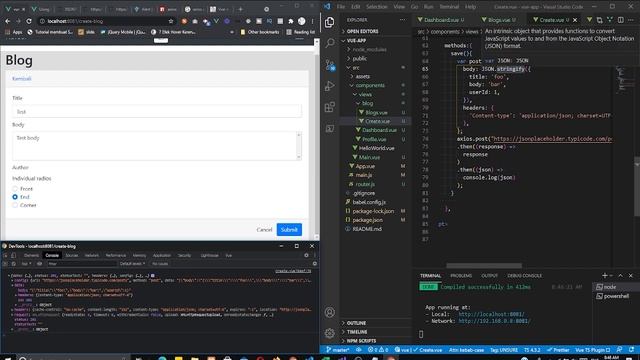Select the Corner radio option

[15, 205]
